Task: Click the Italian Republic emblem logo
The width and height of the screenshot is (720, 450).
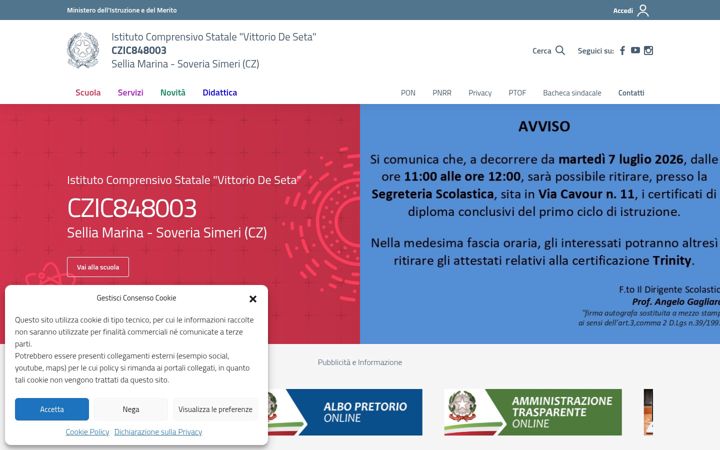Action: pyautogui.click(x=83, y=50)
